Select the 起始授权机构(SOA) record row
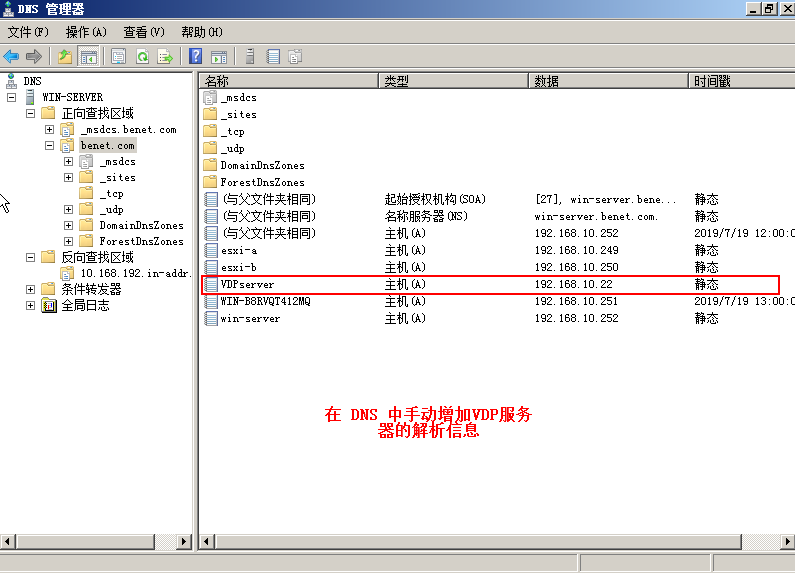795x574 pixels. [435, 199]
